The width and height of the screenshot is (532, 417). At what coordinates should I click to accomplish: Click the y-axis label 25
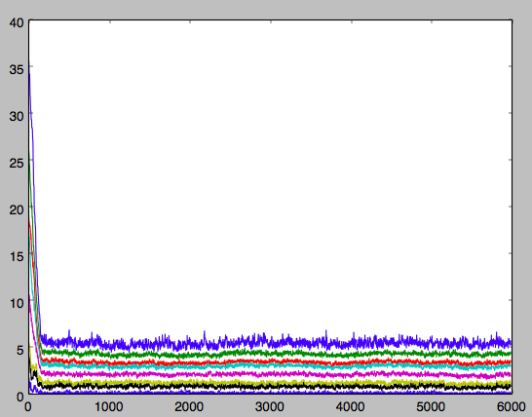[x=17, y=164]
